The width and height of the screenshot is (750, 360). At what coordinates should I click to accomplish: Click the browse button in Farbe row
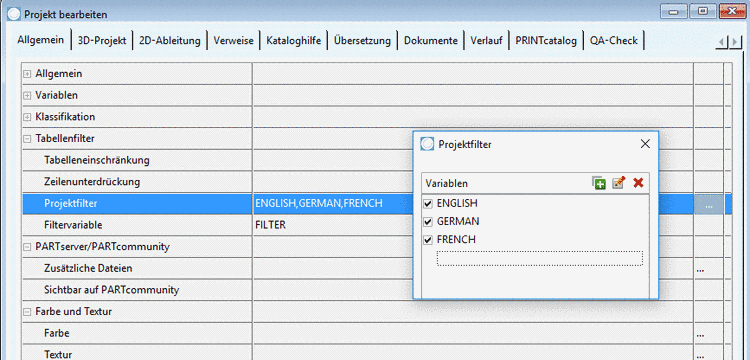[701, 334]
